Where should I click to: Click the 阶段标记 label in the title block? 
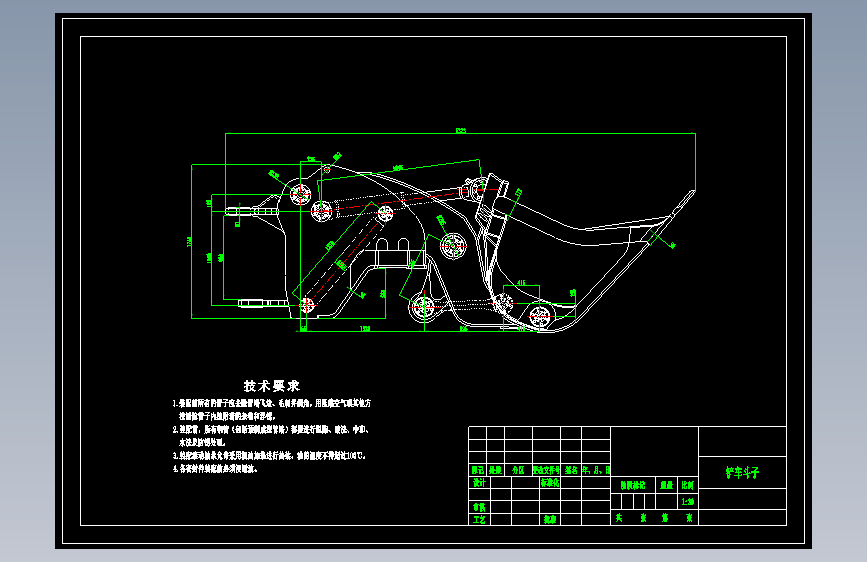pos(633,485)
